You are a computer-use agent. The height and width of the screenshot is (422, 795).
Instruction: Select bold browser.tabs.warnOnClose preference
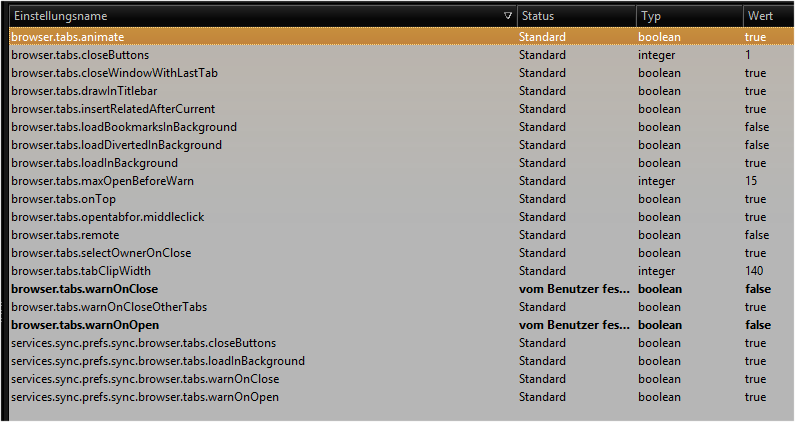[84, 289]
